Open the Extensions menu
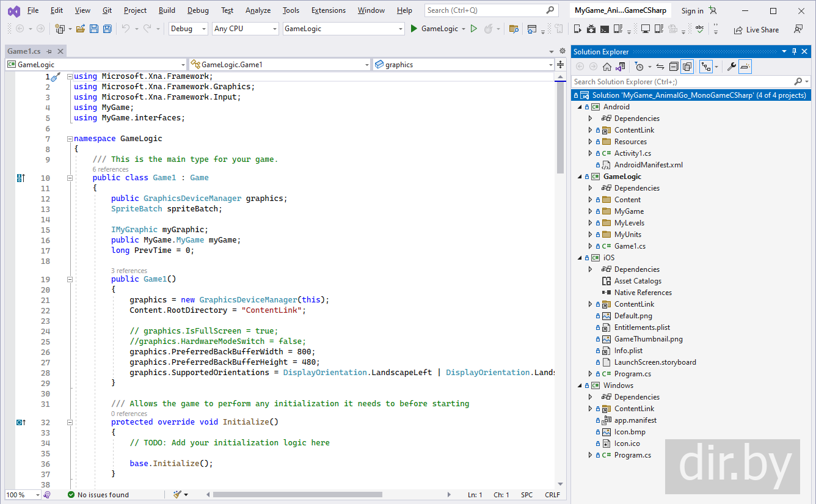This screenshot has height=504, width=816. coord(328,10)
